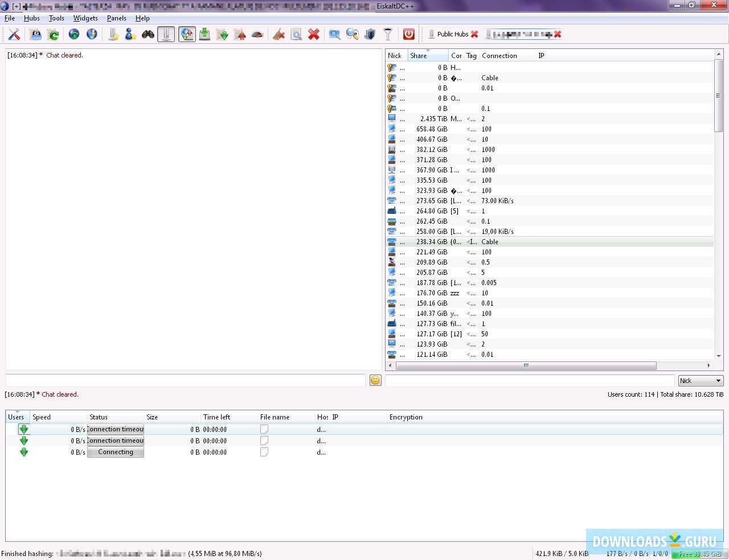Open Search with the binoculars icon
Viewport: 729px width, 560px height.
148,34
